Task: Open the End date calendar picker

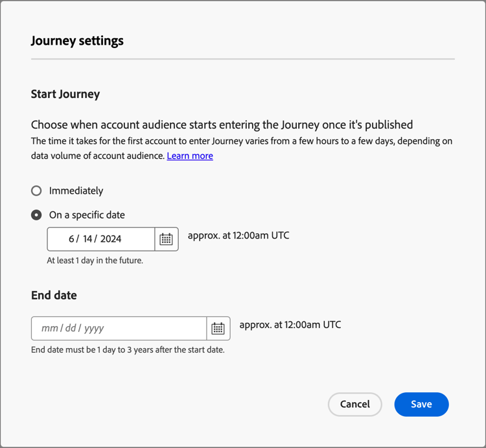Action: (x=218, y=329)
